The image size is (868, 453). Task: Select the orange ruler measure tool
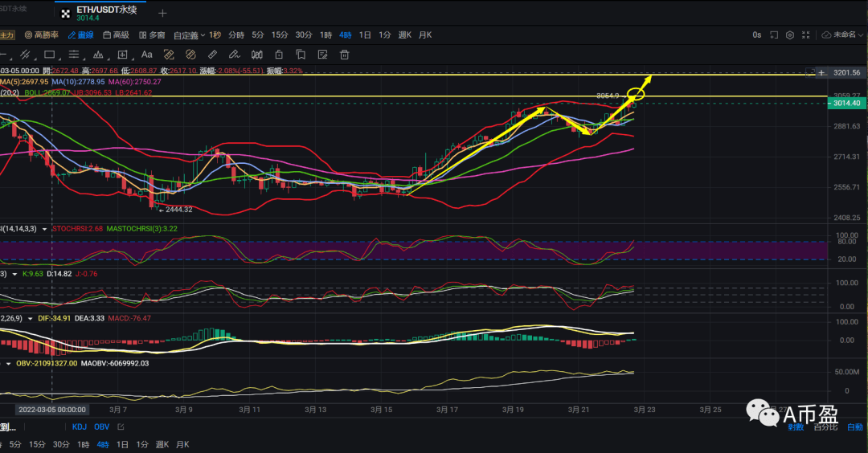tap(169, 55)
